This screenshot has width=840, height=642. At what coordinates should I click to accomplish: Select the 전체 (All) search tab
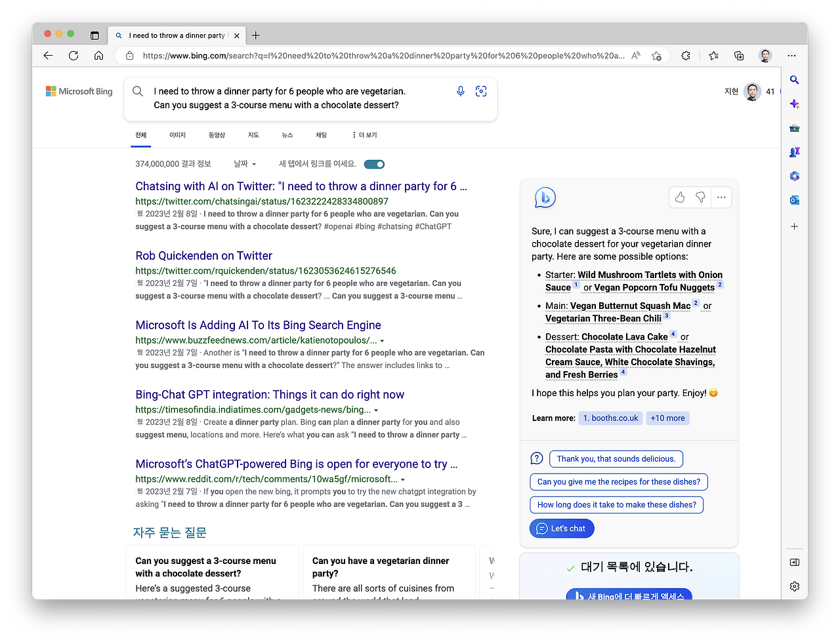[141, 135]
